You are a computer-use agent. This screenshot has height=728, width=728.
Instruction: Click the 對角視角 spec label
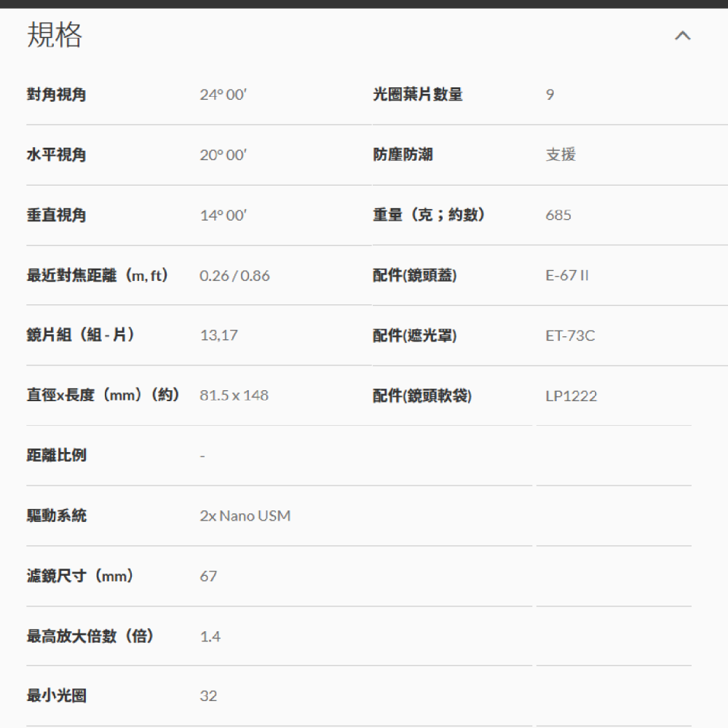[55, 94]
